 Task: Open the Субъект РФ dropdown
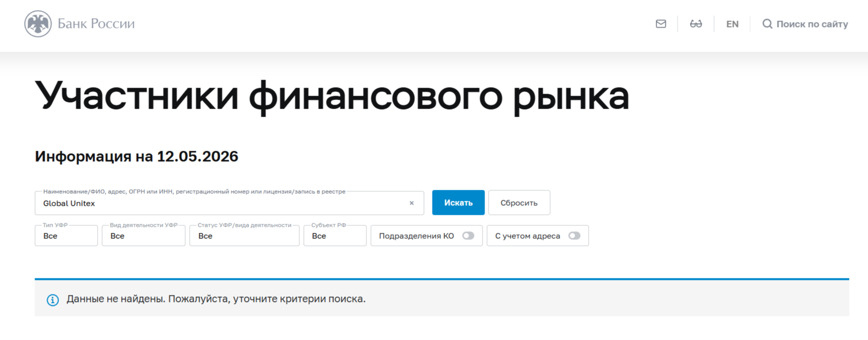click(x=335, y=236)
